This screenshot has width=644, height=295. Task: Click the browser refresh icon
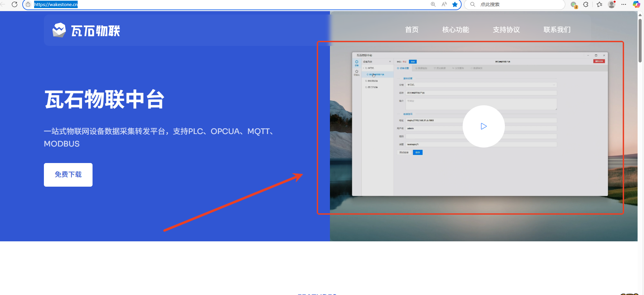pyautogui.click(x=14, y=4)
